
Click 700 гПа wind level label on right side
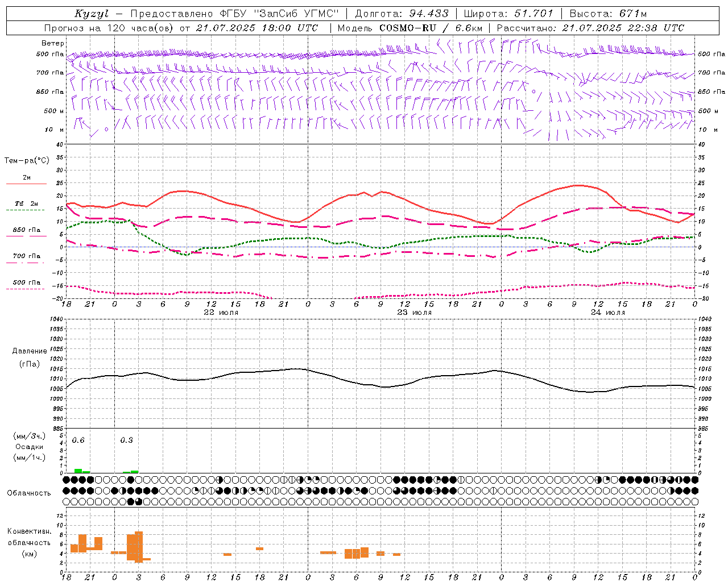coord(712,73)
